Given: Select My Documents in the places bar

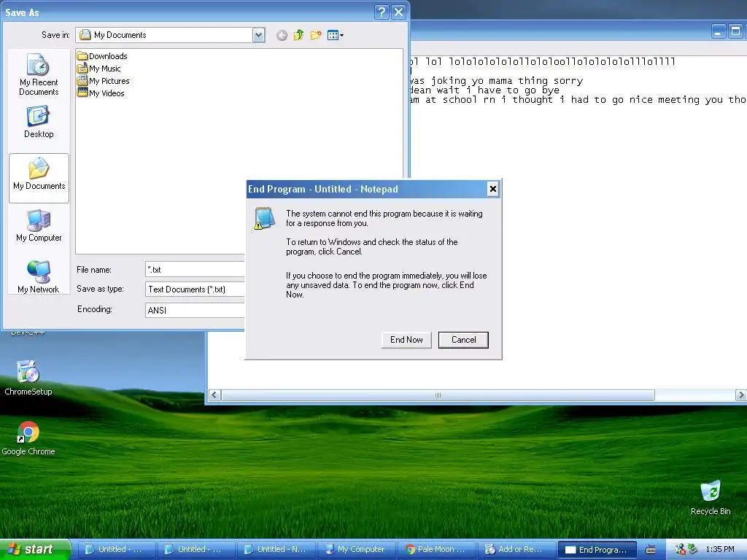Looking at the screenshot, I should click(39, 178).
